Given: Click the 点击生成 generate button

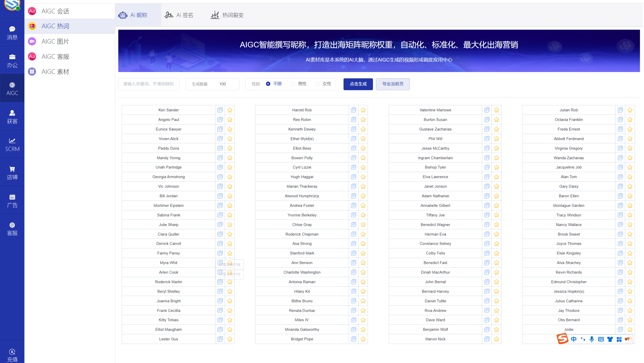Looking at the screenshot, I should 358,84.
